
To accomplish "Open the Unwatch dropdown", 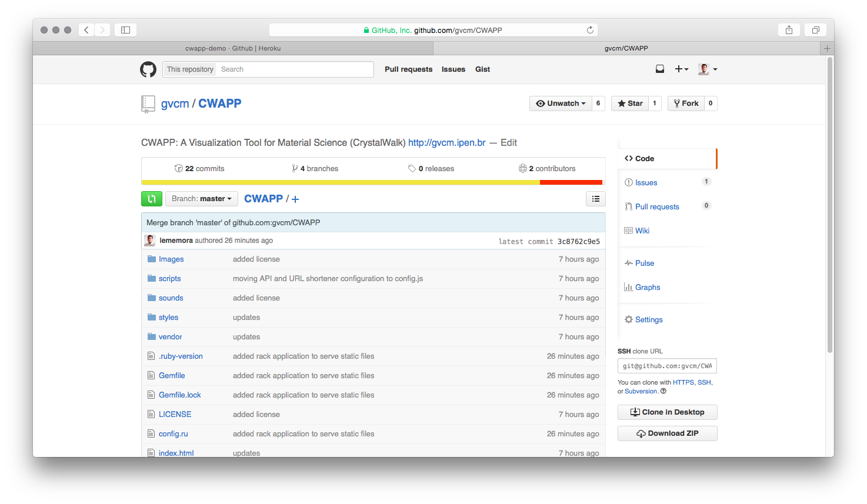I will [x=561, y=104].
